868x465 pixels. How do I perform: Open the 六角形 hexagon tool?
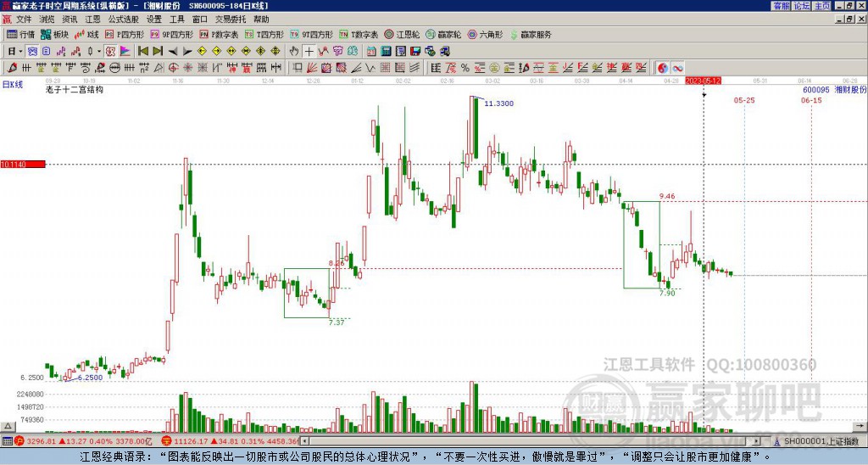point(486,34)
